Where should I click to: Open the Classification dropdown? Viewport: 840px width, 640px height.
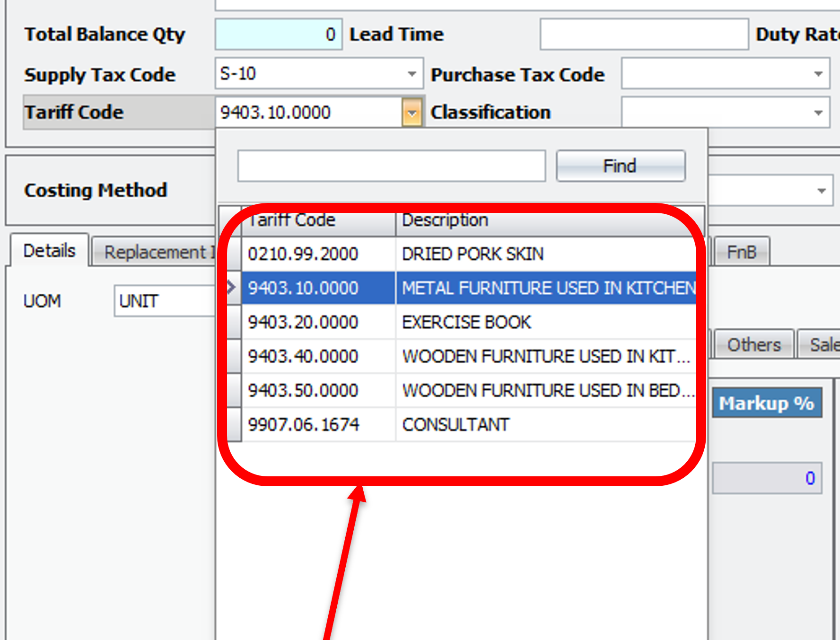coord(818,113)
